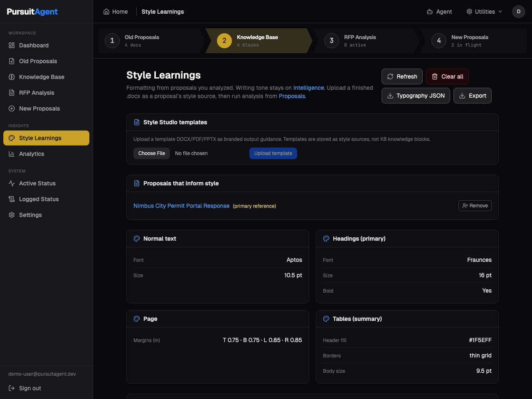The height and width of the screenshot is (399, 532).
Task: Click the palette icon on Headings (primary) card
Action: (326, 239)
